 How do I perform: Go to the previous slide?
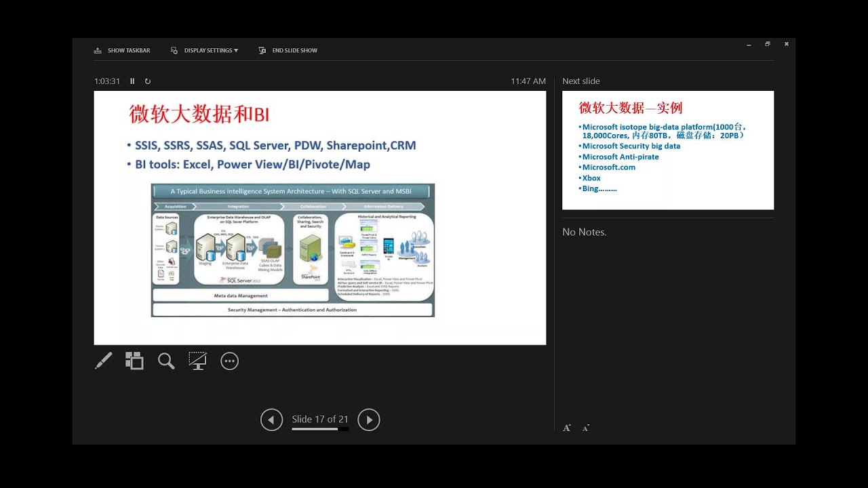[271, 420]
